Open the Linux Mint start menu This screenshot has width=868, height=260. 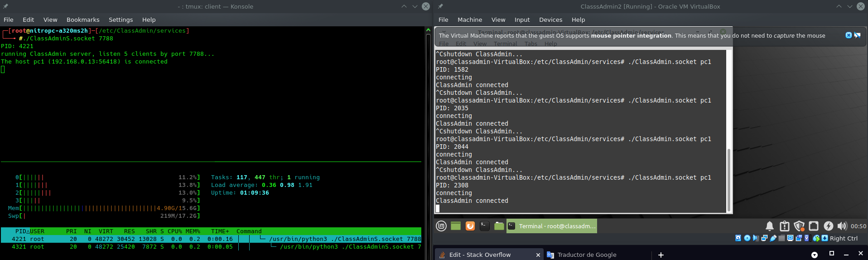(x=441, y=226)
